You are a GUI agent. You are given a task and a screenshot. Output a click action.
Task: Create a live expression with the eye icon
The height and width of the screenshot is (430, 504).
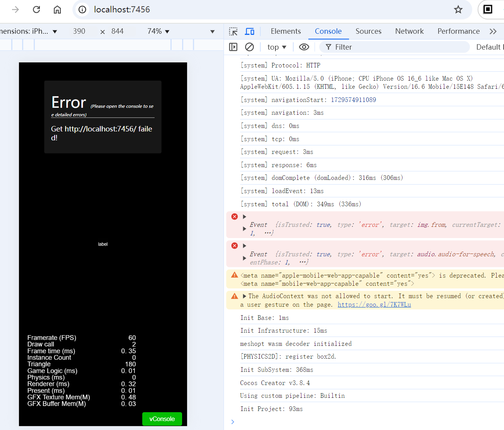(x=304, y=47)
